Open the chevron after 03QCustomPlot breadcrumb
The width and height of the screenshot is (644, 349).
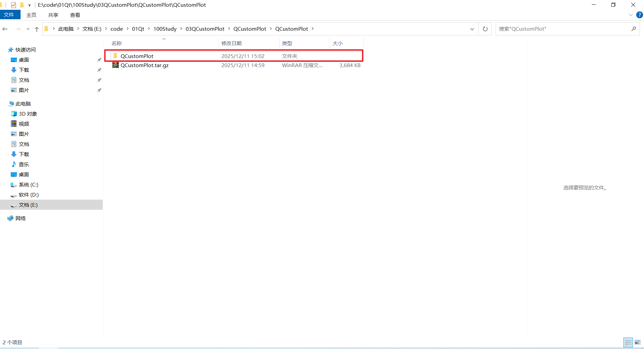[x=229, y=29]
